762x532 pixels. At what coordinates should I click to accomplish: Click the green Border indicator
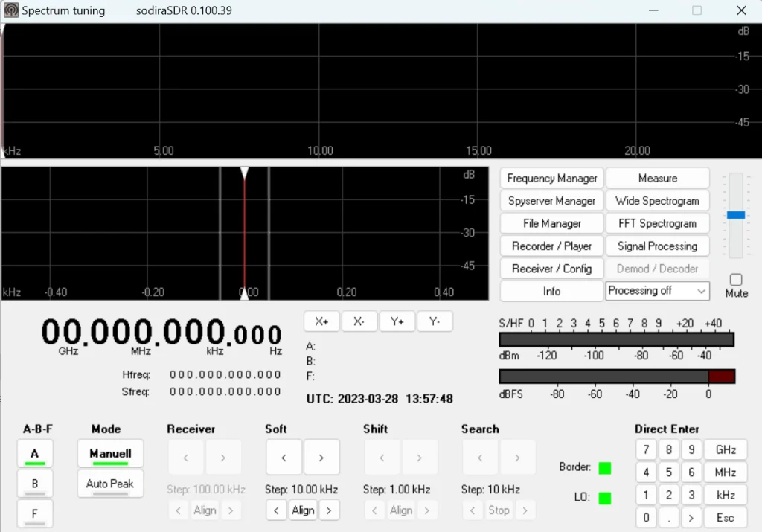point(604,468)
